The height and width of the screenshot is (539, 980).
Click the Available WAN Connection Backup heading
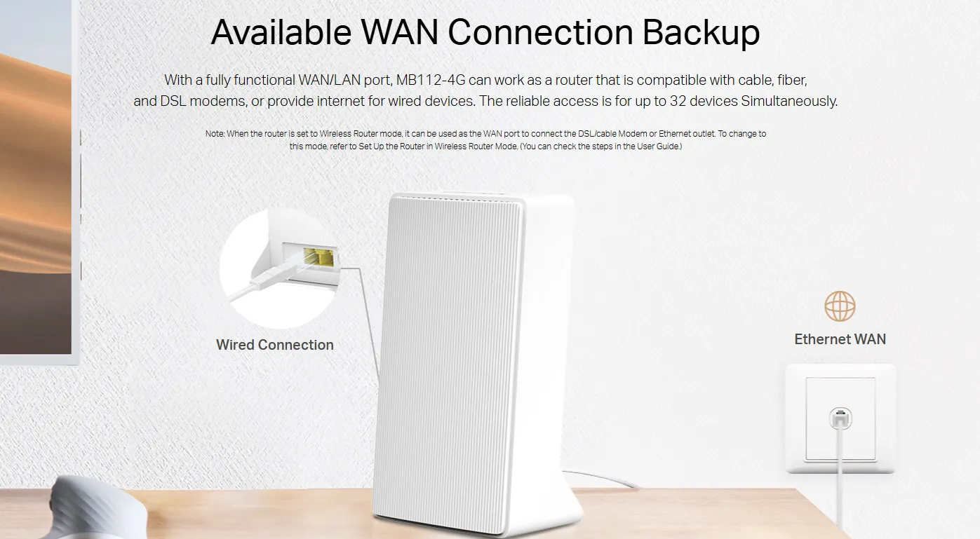(x=485, y=32)
